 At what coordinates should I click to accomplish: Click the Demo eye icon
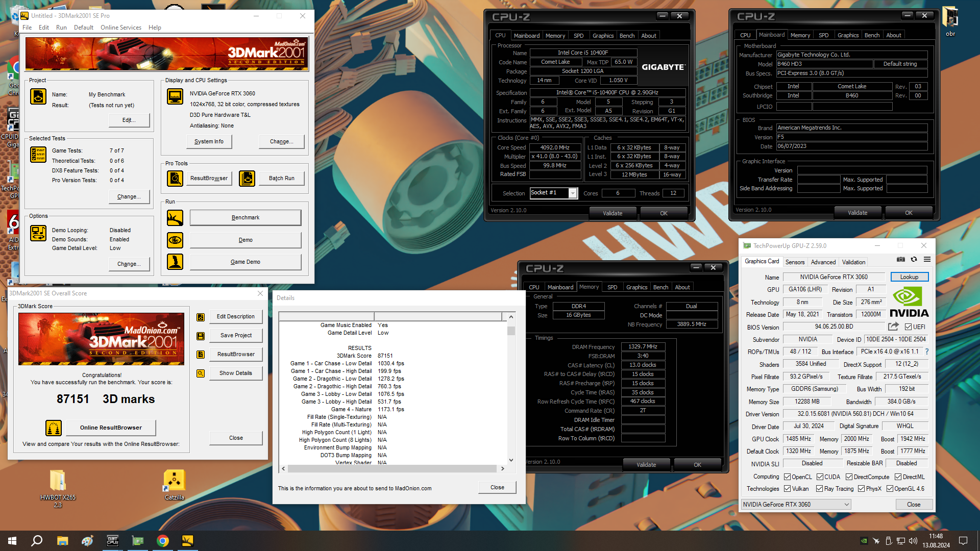pos(175,240)
